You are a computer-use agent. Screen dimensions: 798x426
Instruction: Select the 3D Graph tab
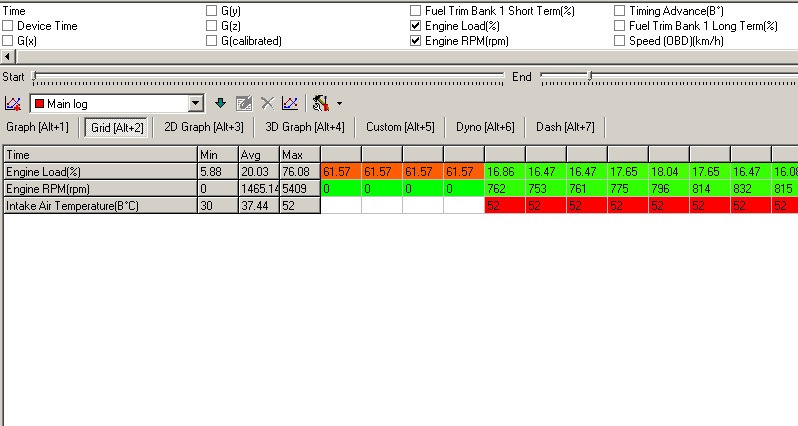coord(304,127)
